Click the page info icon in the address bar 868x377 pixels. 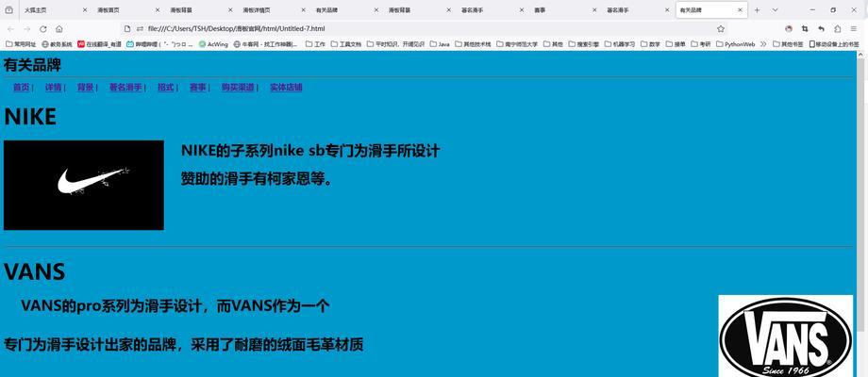point(126,28)
